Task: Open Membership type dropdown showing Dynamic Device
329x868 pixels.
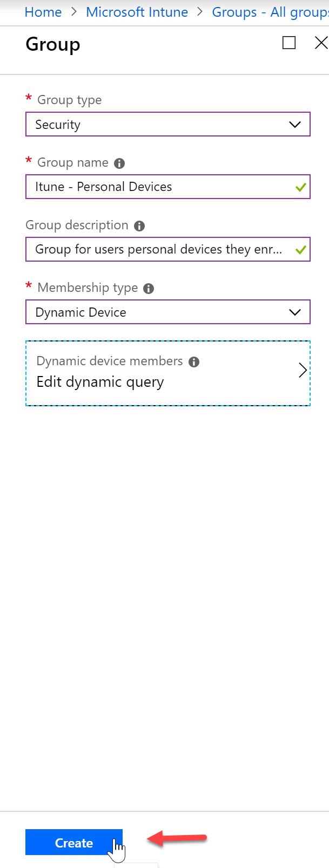Action: click(x=168, y=312)
